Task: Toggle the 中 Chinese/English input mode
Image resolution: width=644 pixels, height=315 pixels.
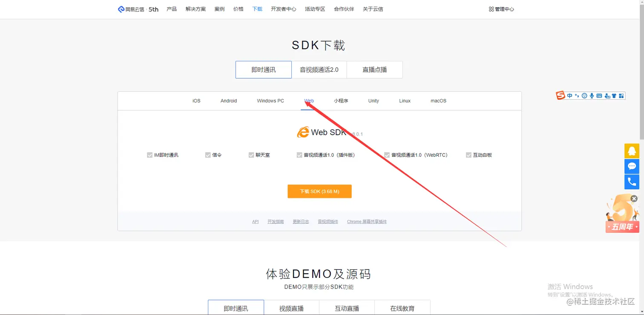Action: [x=569, y=96]
